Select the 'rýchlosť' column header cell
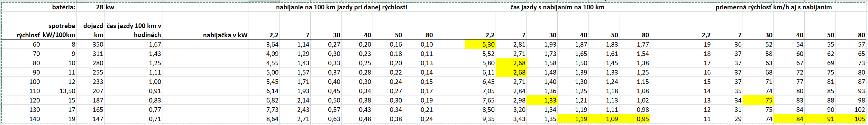The height and width of the screenshot is (125, 868). pos(22,26)
